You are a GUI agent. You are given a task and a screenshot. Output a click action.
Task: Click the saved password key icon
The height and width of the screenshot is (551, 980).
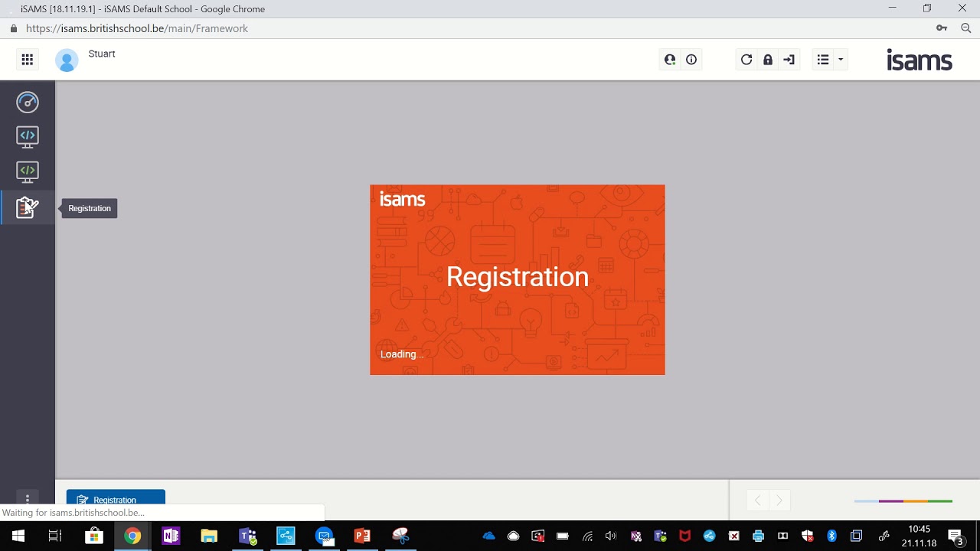point(942,28)
